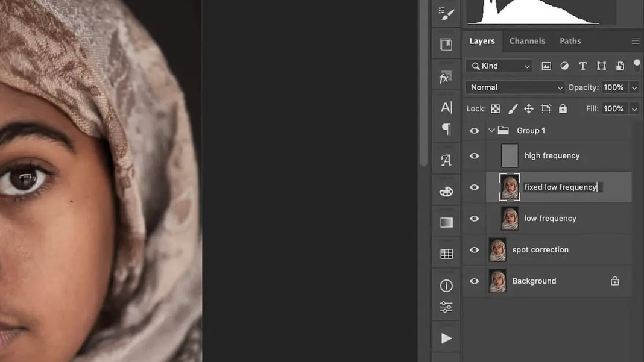
Task: Collapse Group 1 with its chevron
Action: tap(491, 131)
